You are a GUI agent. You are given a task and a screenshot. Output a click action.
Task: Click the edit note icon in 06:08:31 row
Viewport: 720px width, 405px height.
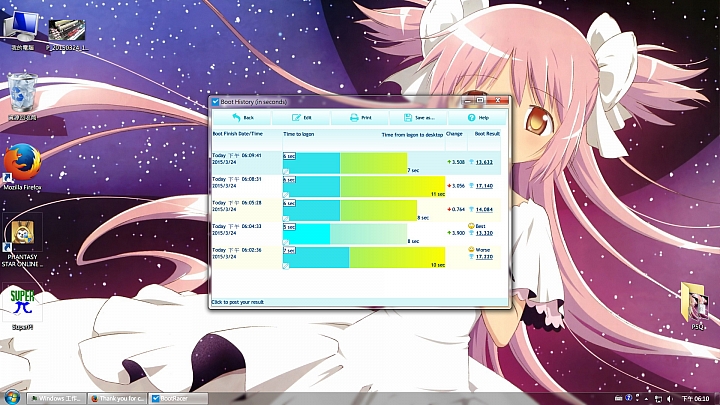pos(286,195)
